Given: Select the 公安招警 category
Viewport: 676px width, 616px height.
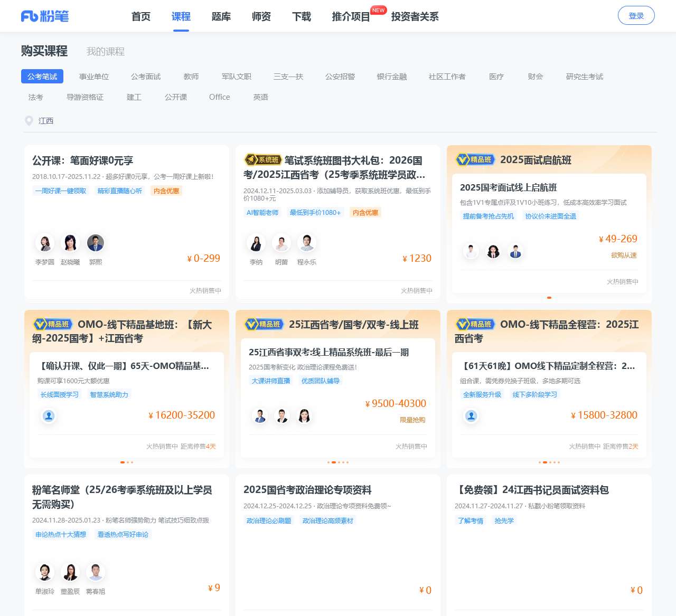Looking at the screenshot, I should (x=340, y=77).
